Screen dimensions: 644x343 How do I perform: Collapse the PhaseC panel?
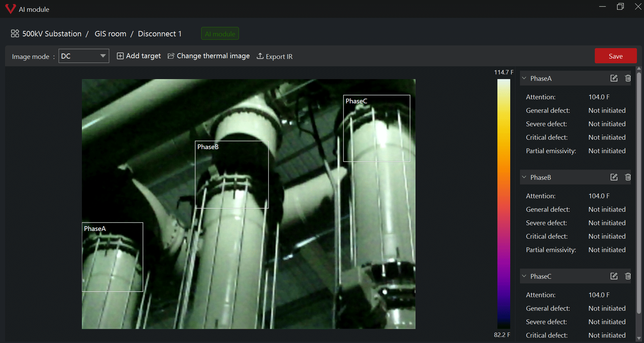[524, 276]
